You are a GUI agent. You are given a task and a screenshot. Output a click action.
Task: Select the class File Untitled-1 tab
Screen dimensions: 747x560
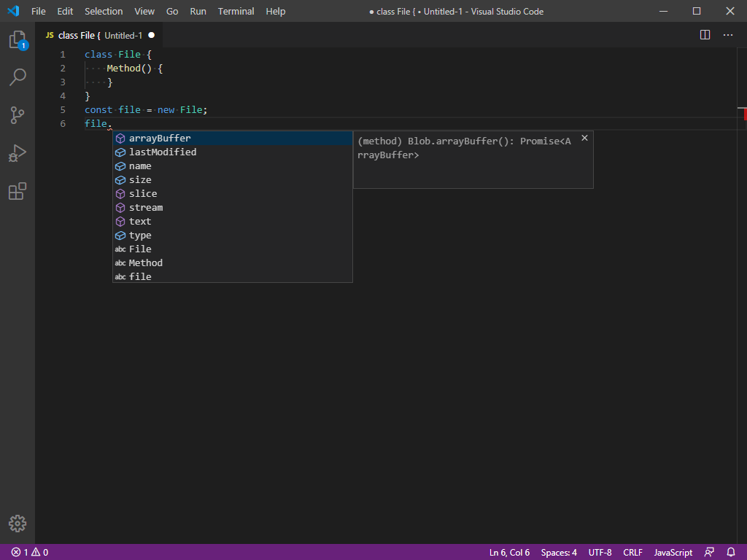tap(99, 35)
